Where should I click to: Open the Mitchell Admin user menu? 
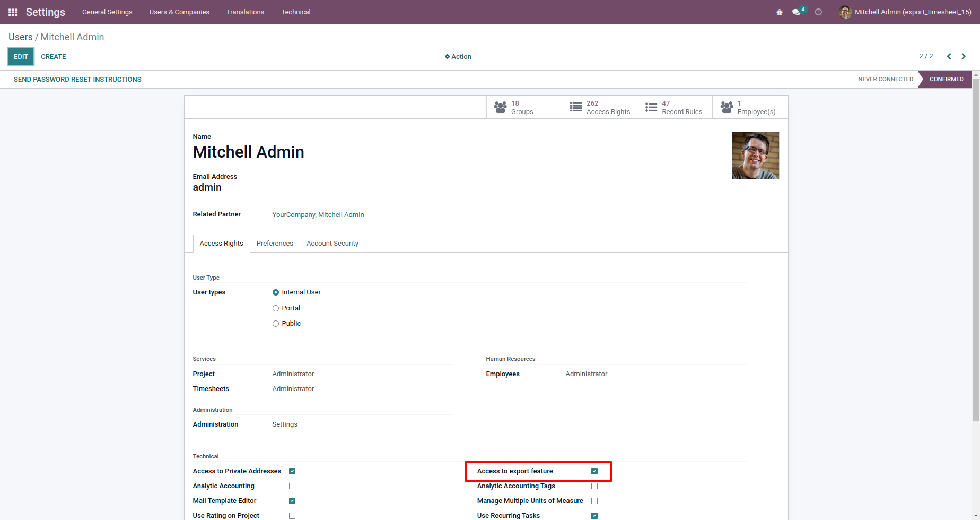[x=905, y=12]
